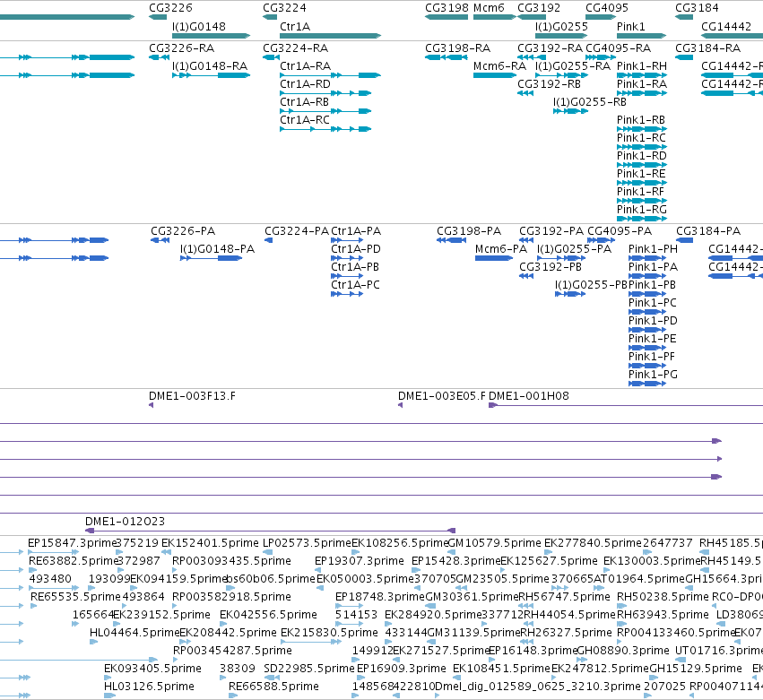763x700 pixels.
Task: Select the Ctr1A-RC transcript label
Action: (x=305, y=120)
